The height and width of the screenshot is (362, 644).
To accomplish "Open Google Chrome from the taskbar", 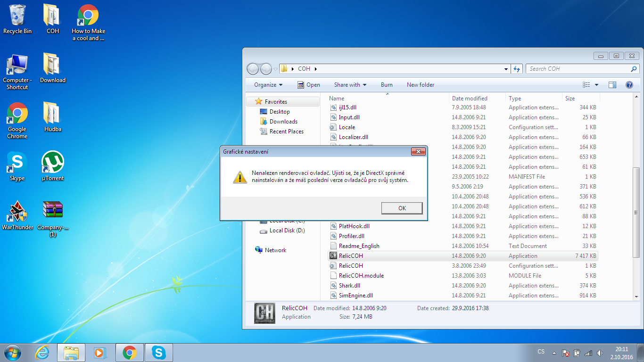I will coord(130,353).
